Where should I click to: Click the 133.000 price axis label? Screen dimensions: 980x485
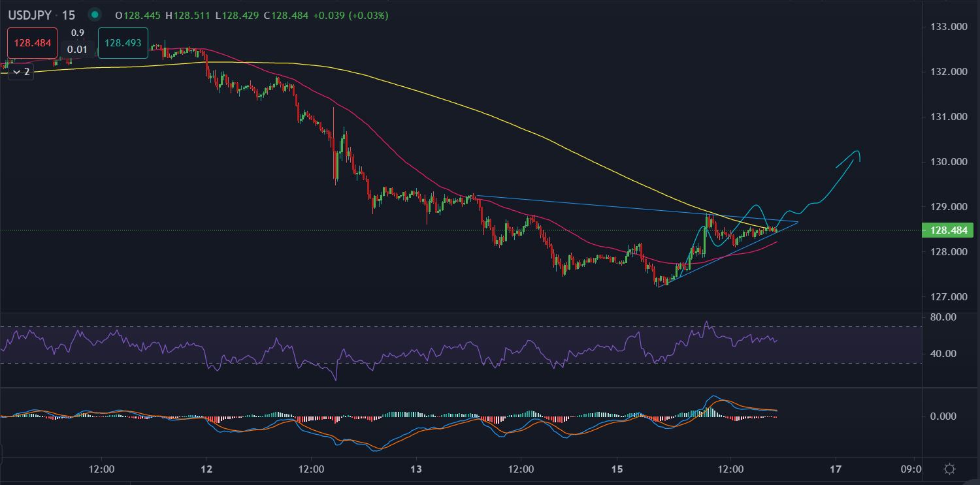[x=947, y=27]
